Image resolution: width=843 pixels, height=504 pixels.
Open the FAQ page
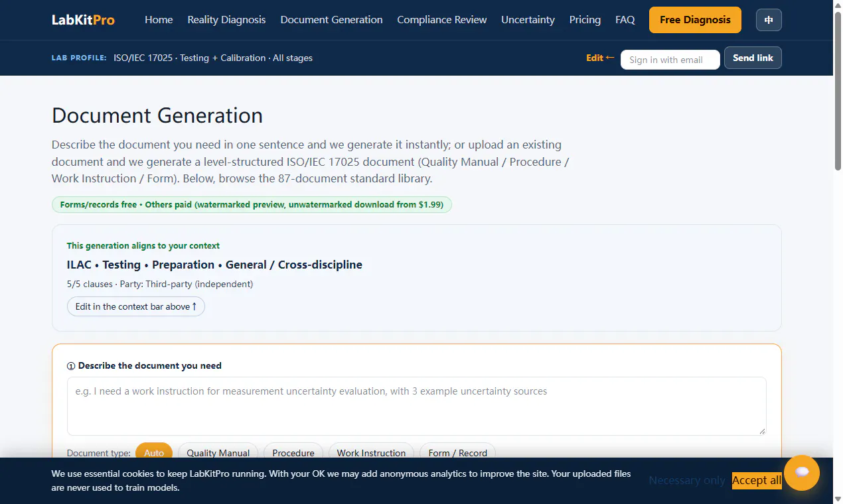tap(625, 20)
